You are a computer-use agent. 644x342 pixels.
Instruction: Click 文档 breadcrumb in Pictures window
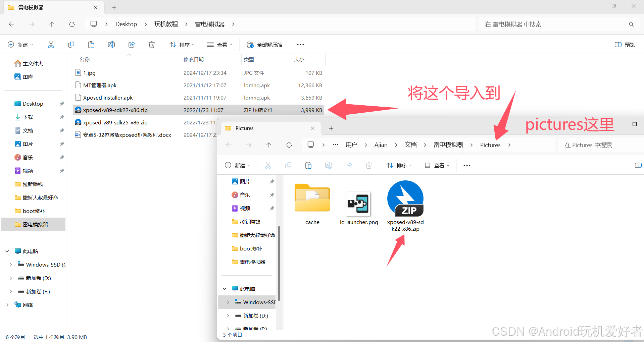click(411, 145)
